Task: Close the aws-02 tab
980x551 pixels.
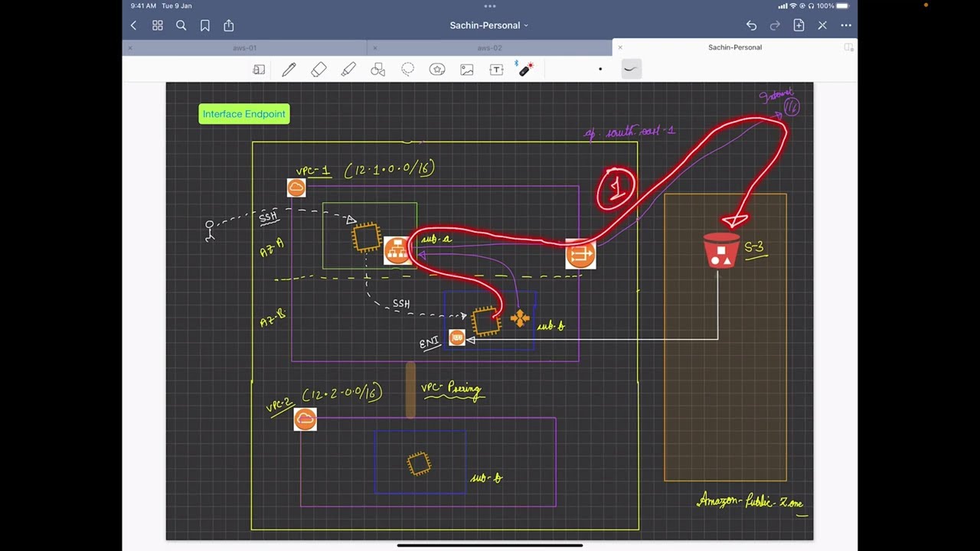Action: coord(375,47)
